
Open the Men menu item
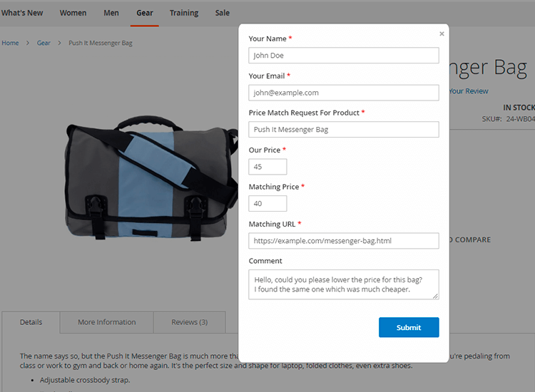click(x=111, y=13)
